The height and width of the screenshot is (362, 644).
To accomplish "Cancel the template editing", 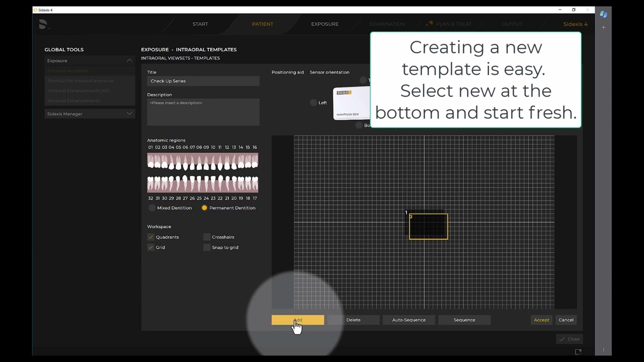I will (x=566, y=320).
